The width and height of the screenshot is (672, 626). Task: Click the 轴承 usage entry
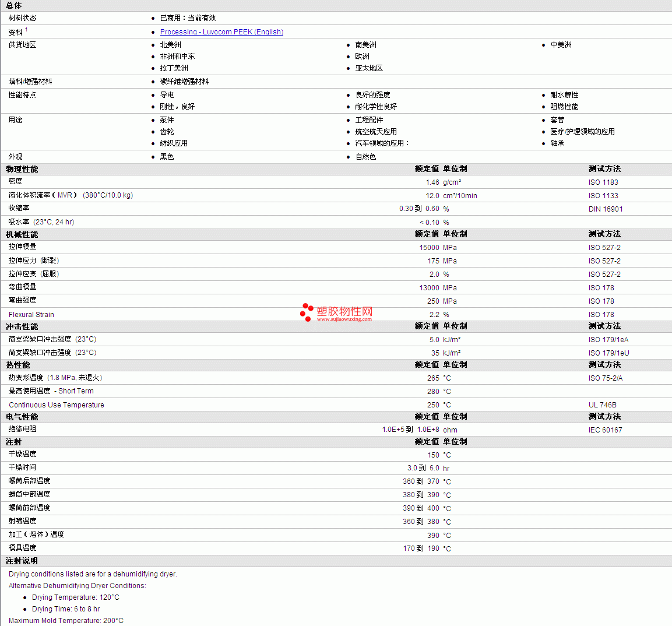[x=557, y=143]
